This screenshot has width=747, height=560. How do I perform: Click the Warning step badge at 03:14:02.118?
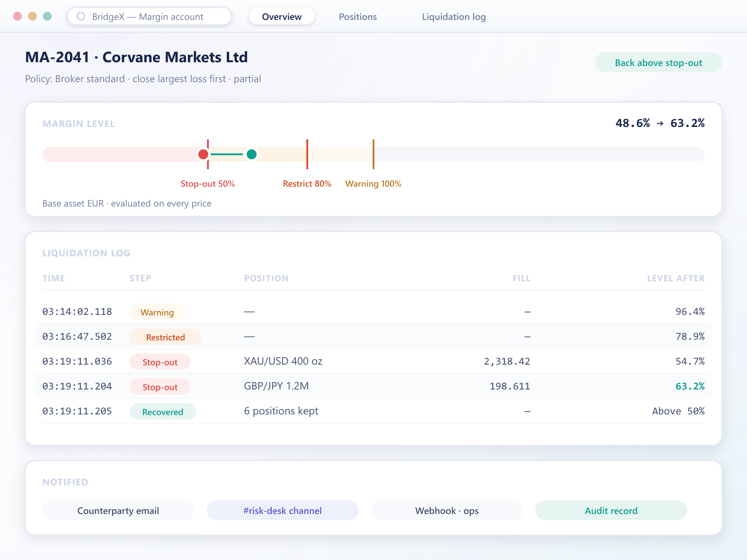(x=157, y=312)
